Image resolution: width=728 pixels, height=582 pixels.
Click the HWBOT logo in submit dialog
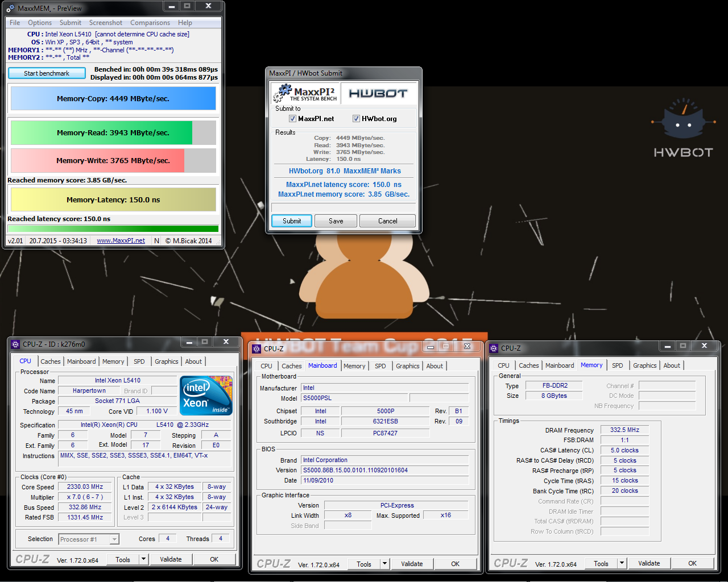point(378,93)
